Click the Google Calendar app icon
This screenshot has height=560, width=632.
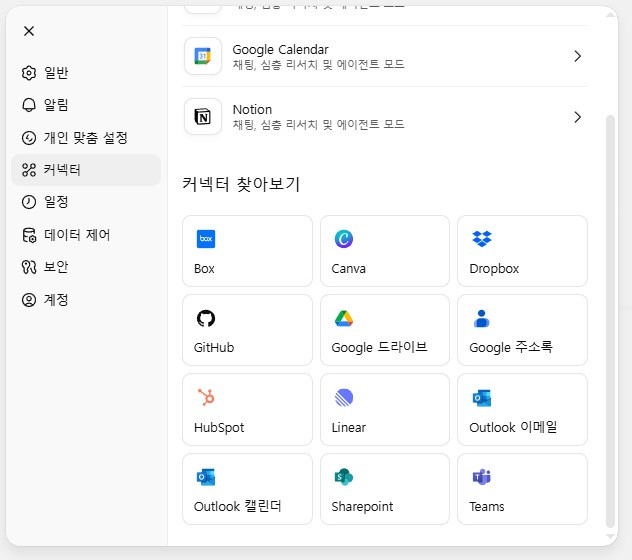click(x=203, y=56)
